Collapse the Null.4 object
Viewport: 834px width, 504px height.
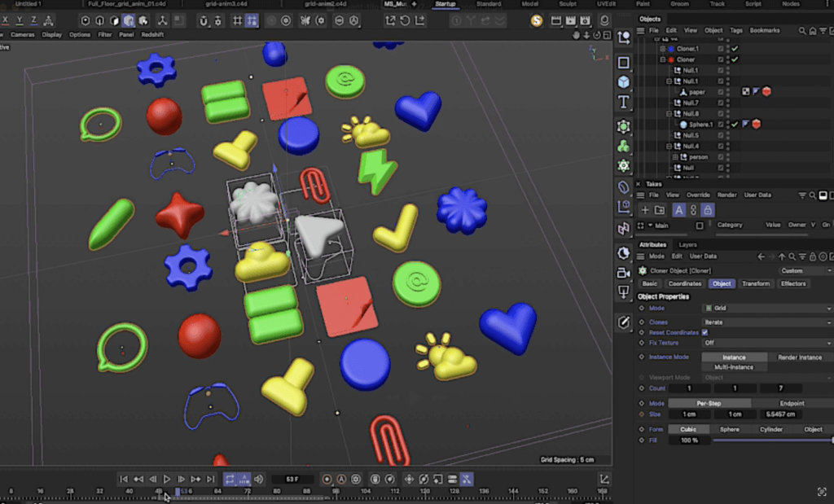(x=669, y=146)
